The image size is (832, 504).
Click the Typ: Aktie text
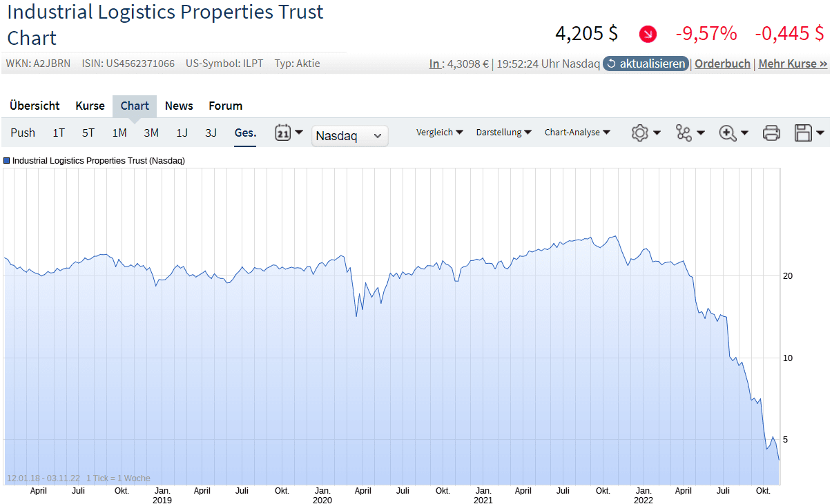[x=297, y=64]
